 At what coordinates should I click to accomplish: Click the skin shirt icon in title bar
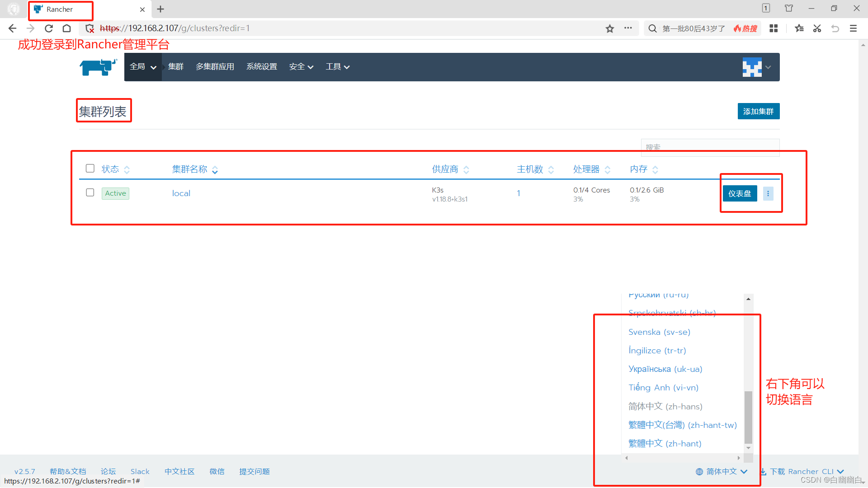789,8
